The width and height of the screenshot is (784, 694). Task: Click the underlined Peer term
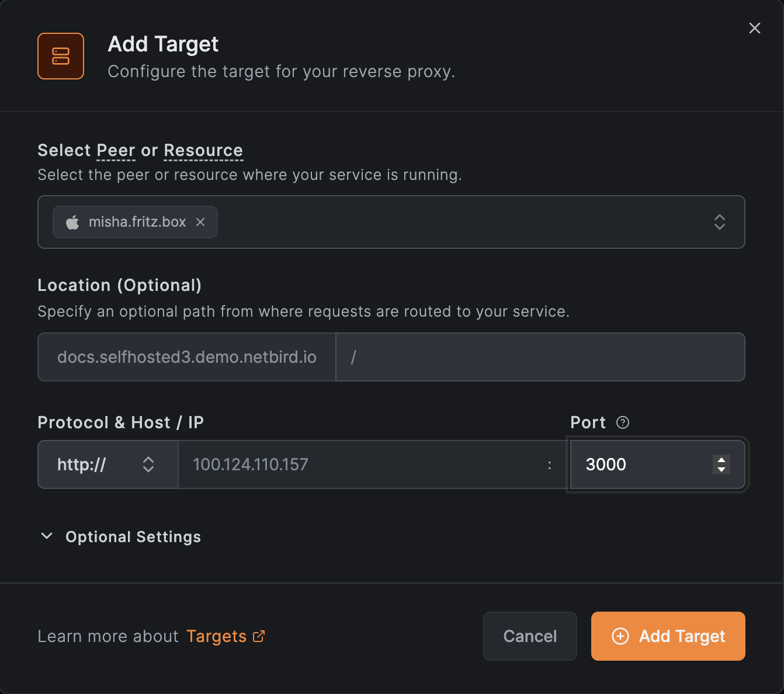tap(116, 151)
